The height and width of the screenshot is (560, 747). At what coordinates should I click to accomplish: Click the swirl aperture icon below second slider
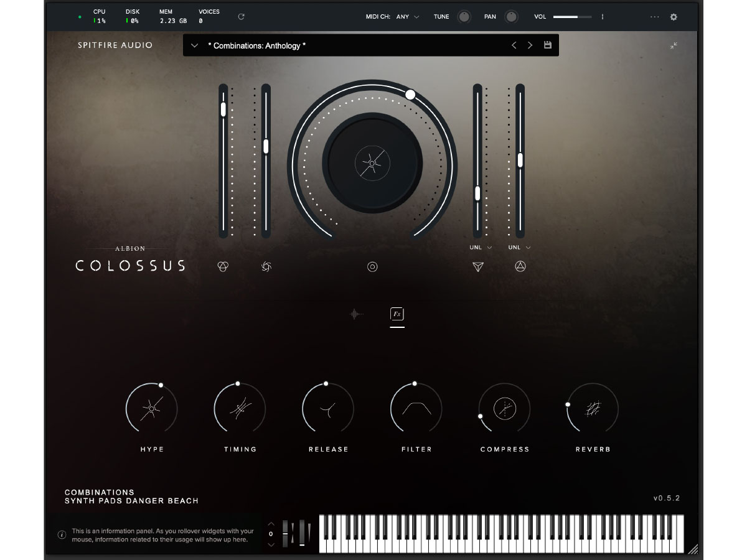pyautogui.click(x=266, y=267)
